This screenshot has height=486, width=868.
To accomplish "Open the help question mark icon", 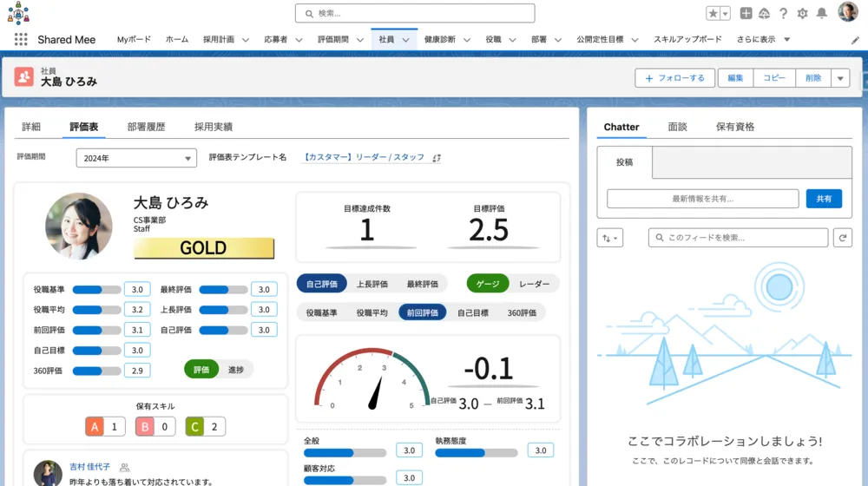I will 783,13.
